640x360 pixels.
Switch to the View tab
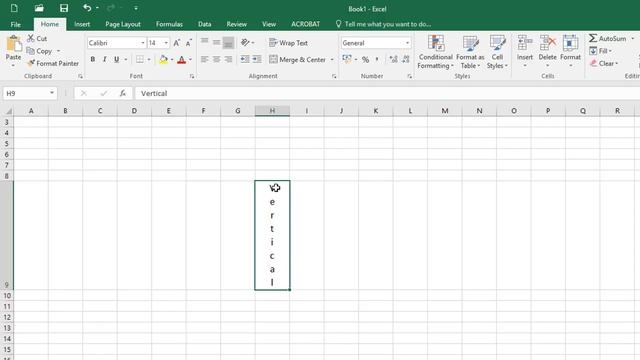269,24
